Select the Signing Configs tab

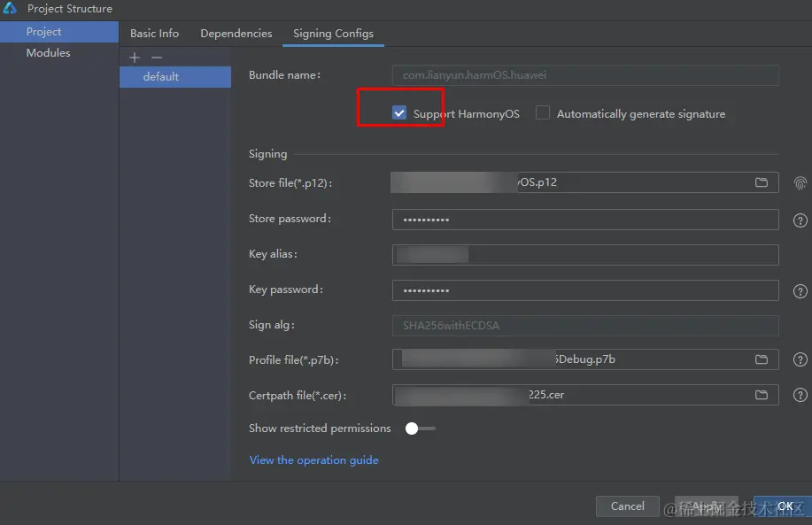point(333,33)
